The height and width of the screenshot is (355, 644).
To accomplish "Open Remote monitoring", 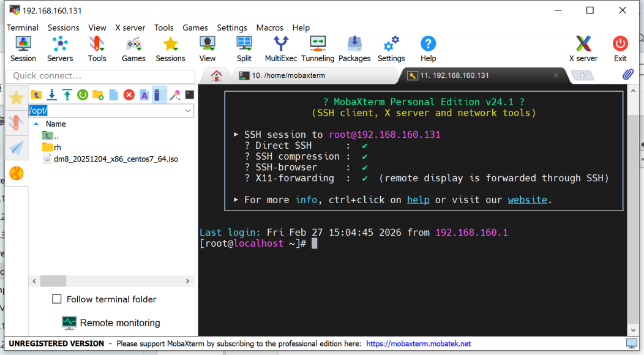I will click(x=111, y=323).
